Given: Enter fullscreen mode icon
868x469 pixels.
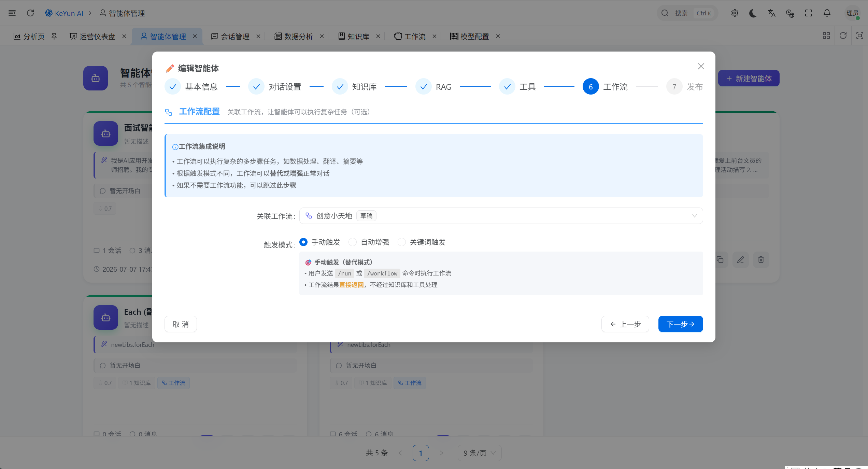Looking at the screenshot, I should [809, 13].
